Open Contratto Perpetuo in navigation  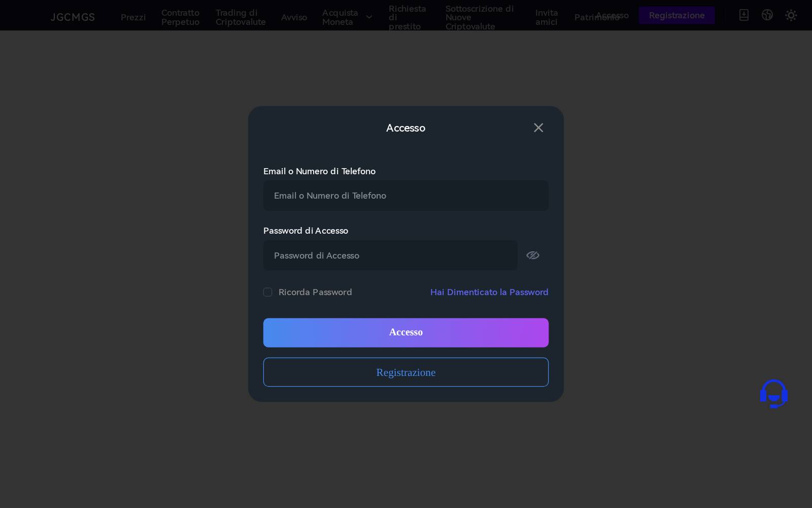(x=180, y=17)
